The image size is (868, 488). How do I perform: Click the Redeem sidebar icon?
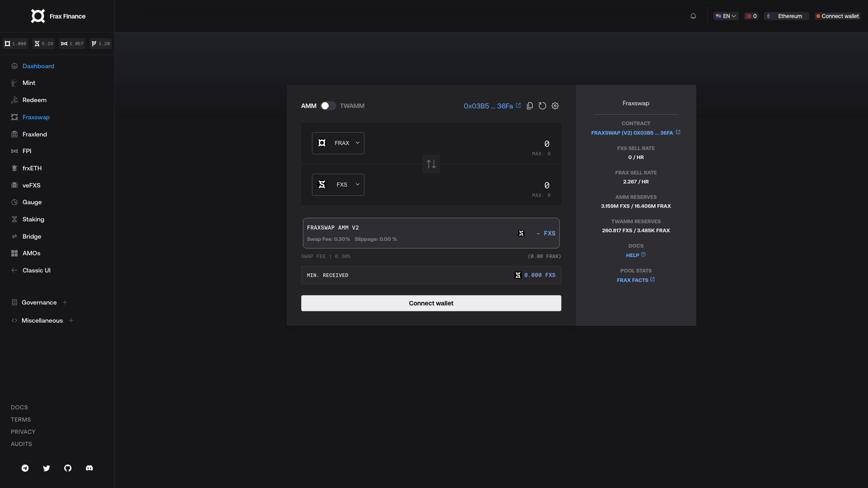[14, 100]
